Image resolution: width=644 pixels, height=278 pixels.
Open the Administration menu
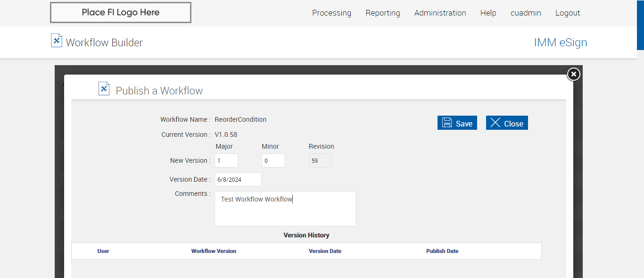(x=440, y=13)
